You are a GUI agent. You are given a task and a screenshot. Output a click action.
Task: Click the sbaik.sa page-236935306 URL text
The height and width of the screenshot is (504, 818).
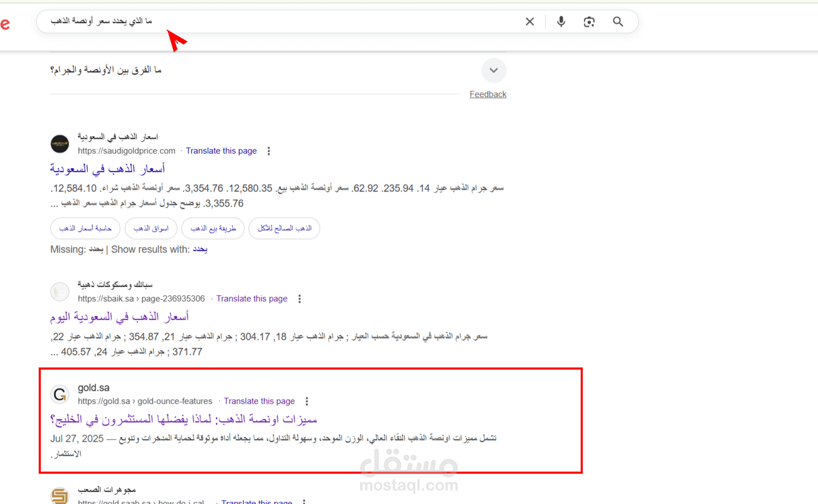141,298
